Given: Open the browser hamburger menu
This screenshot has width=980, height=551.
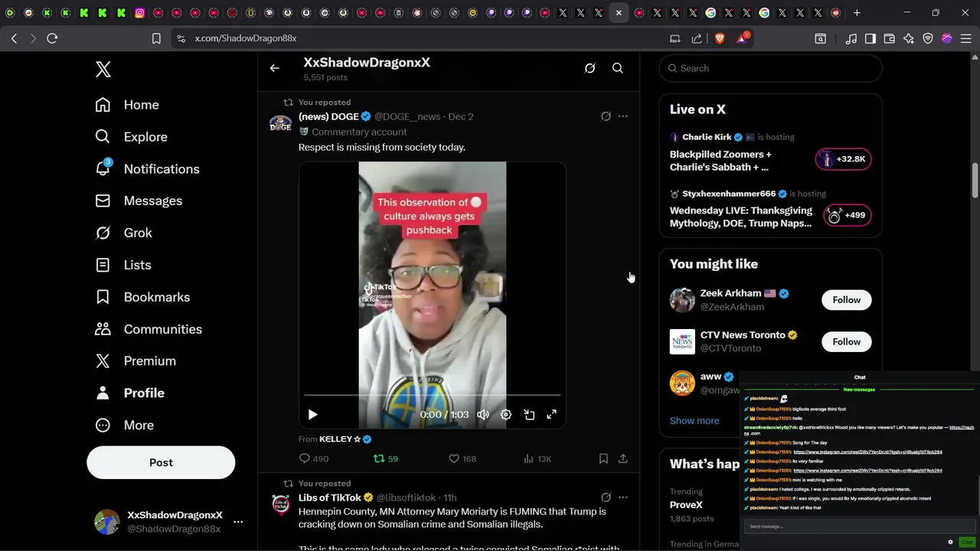Looking at the screenshot, I should 966,38.
